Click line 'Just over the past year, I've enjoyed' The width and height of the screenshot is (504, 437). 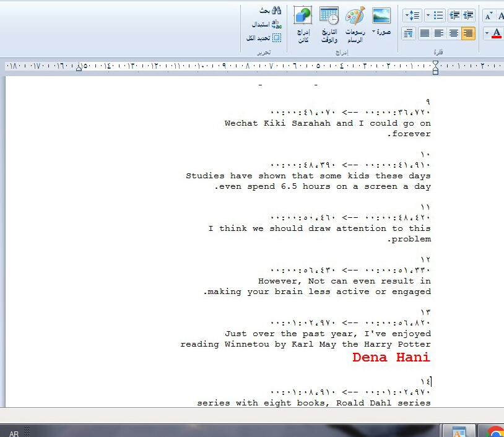(x=328, y=334)
